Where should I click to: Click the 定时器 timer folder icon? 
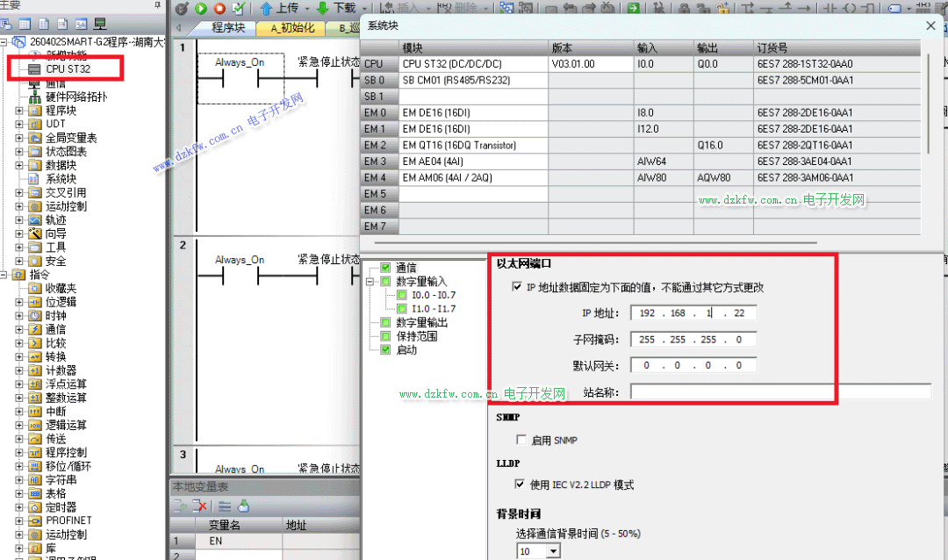(x=35, y=507)
